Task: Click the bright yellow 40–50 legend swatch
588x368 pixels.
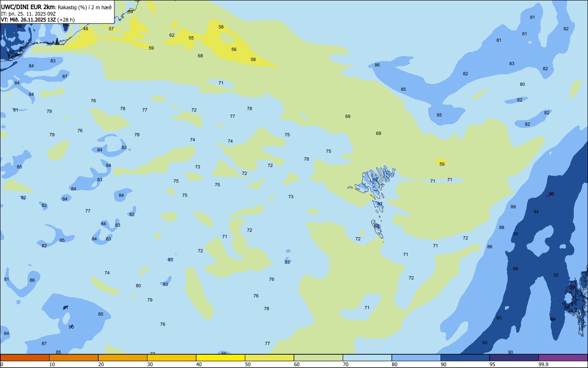Action: pyautogui.click(x=220, y=357)
